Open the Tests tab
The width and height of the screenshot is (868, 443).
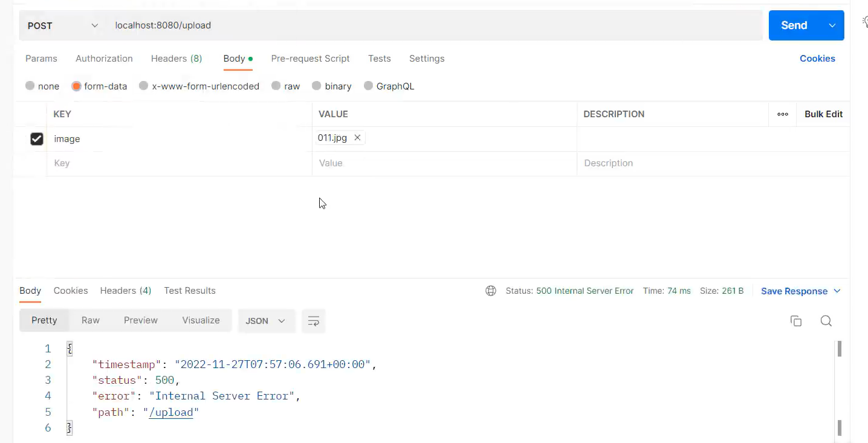pos(380,59)
